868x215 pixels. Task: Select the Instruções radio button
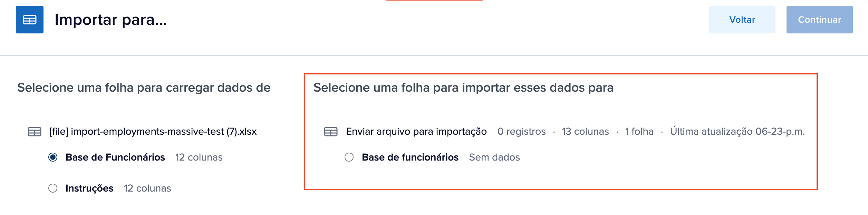[x=53, y=188]
